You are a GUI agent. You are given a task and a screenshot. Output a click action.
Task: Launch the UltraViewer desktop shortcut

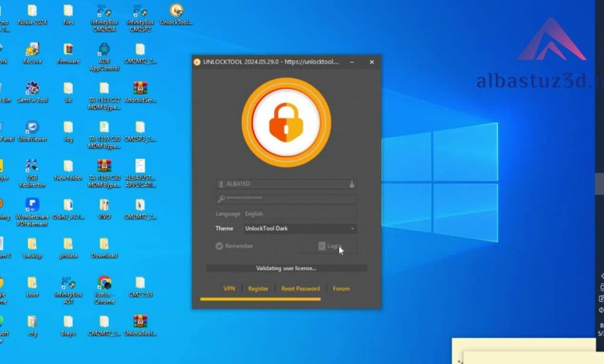[x=33, y=132]
